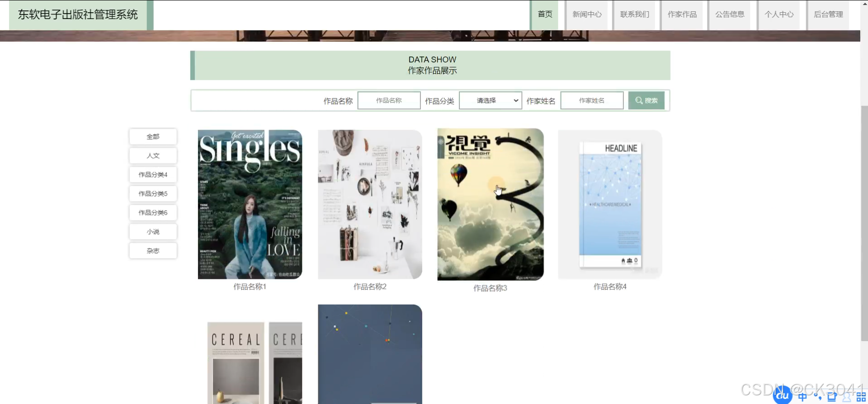Open the Singles magazine cover thumbnail
The width and height of the screenshot is (868, 404).
[x=250, y=204]
